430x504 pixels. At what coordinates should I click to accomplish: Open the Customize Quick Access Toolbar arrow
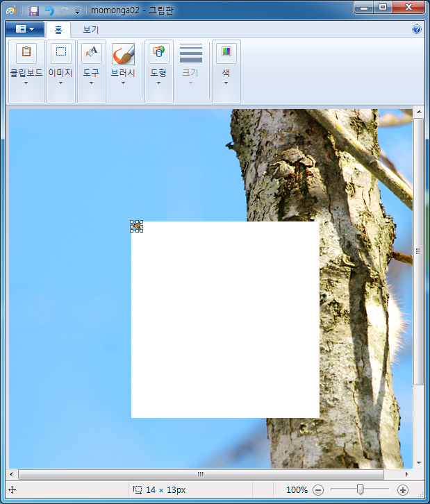[77, 12]
